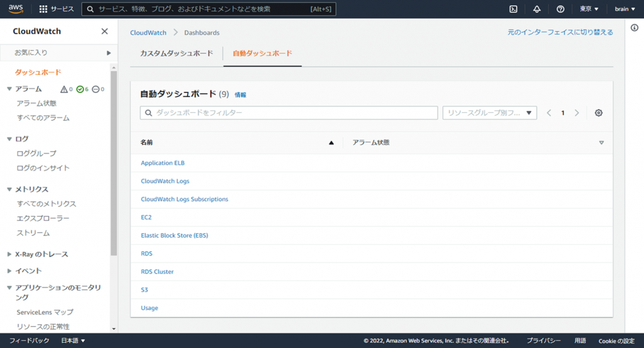Open the notifications bell icon
The image size is (644, 348).
pyautogui.click(x=537, y=9)
